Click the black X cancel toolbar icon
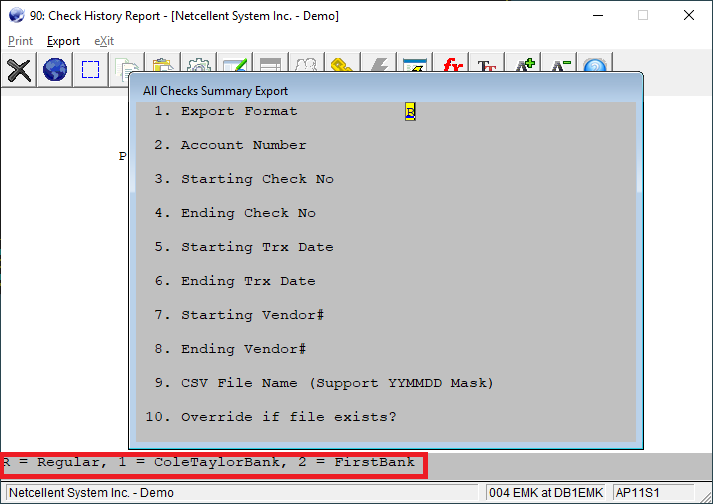713x504 pixels. pos(19,70)
